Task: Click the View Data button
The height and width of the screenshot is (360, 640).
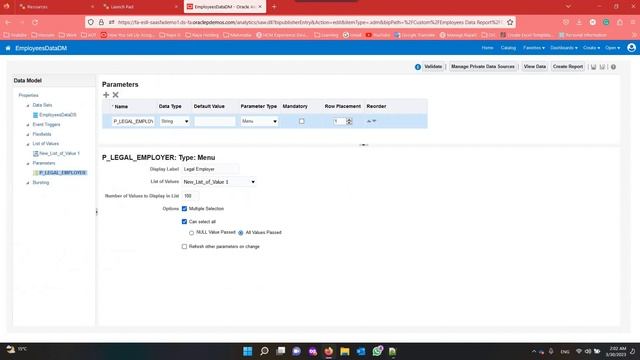Action: click(x=535, y=67)
